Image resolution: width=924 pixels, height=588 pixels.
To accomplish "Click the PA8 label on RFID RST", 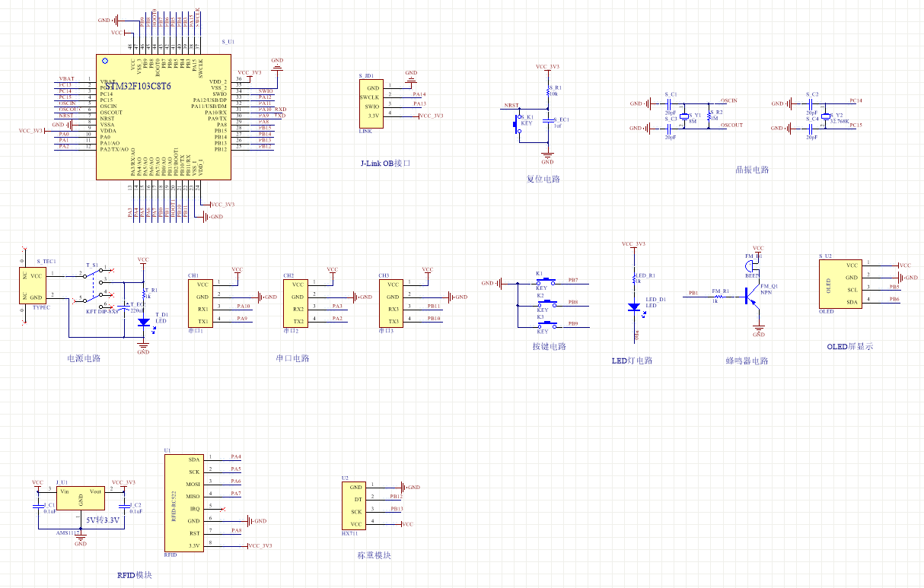I will pyautogui.click(x=236, y=530).
